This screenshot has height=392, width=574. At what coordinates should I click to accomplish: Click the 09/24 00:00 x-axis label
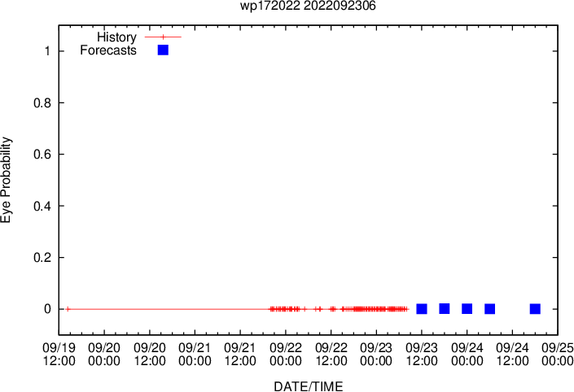(x=467, y=354)
